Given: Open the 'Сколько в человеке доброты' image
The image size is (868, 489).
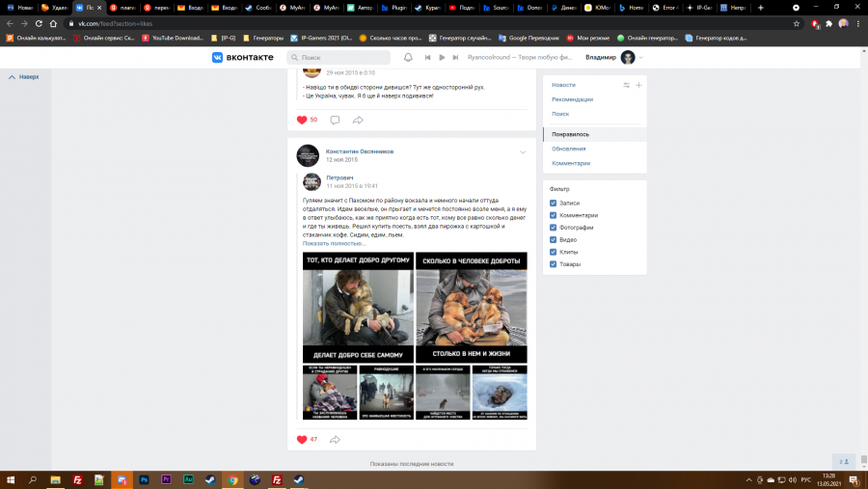Looking at the screenshot, I should pos(472,308).
